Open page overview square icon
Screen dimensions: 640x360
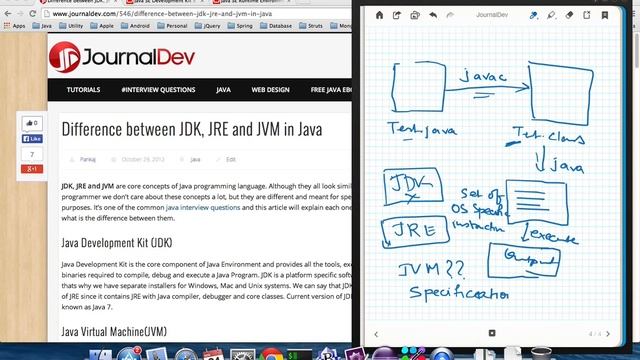coord(492,333)
